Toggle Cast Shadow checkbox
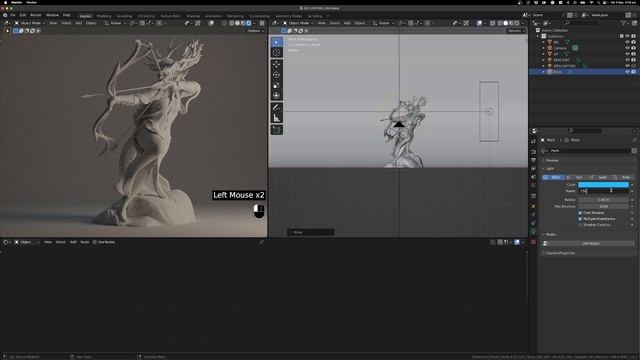Image resolution: width=640 pixels, height=360 pixels. [580, 213]
